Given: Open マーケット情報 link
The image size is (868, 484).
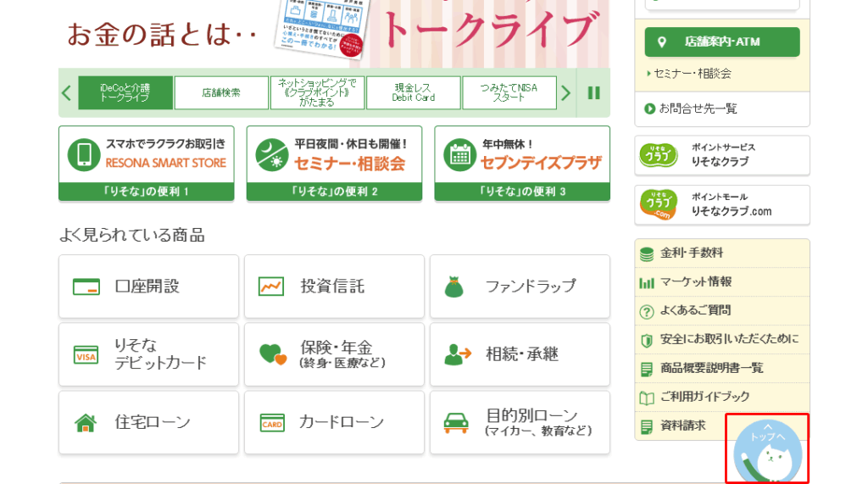Looking at the screenshot, I should pos(722,282).
